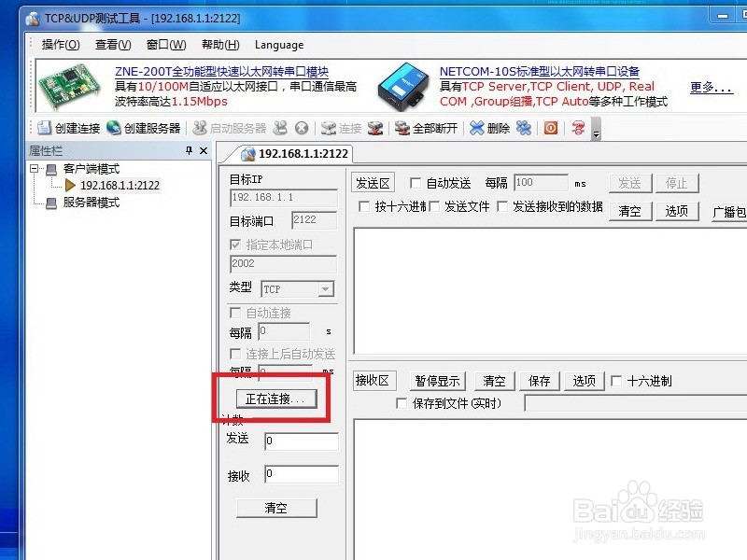Click 清空 in the receive area
This screenshot has width=747, height=560.
point(494,381)
